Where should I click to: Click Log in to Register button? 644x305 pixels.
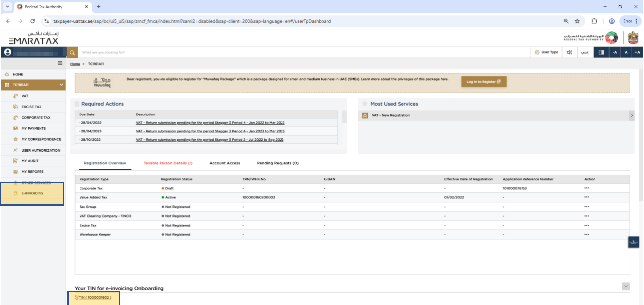pos(484,82)
